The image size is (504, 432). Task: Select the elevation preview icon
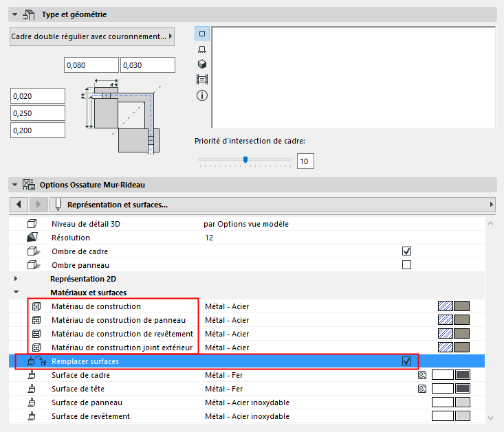[202, 49]
